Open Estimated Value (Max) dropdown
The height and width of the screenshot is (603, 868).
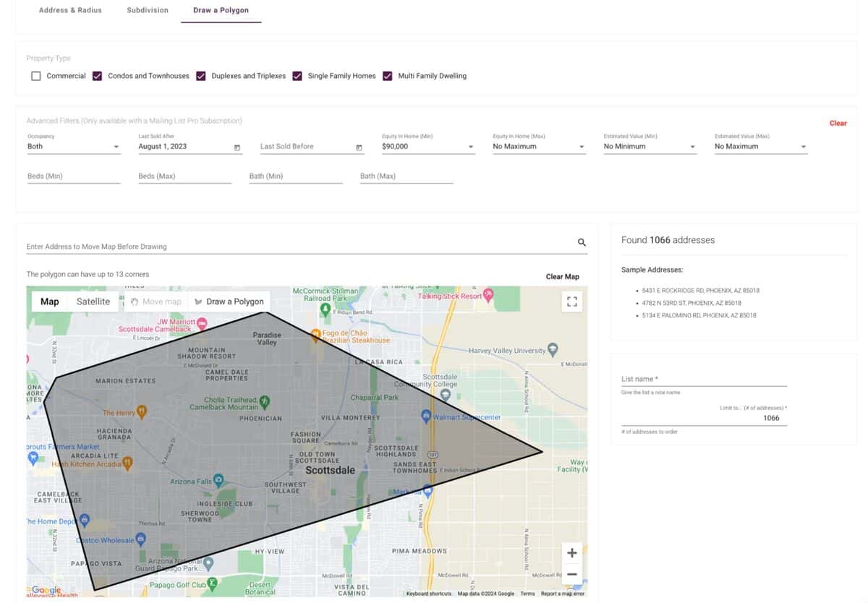click(x=761, y=147)
